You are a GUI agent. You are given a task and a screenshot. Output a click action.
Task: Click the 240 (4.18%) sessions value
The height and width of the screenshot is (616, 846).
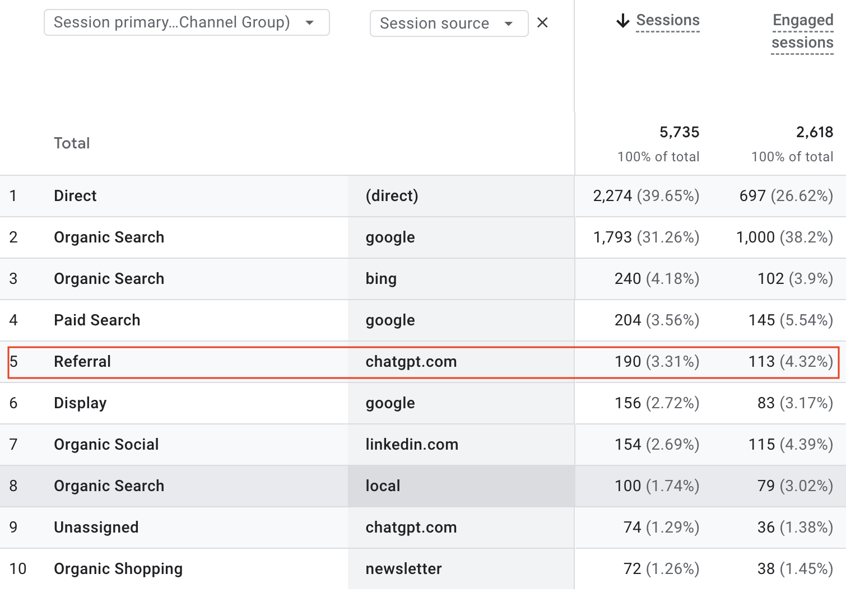pyautogui.click(x=657, y=279)
